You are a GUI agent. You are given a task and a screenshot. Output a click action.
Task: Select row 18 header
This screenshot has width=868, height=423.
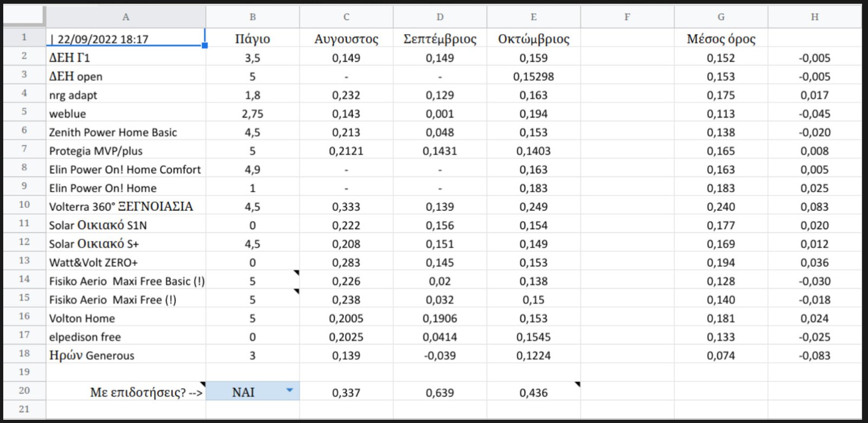(x=24, y=353)
